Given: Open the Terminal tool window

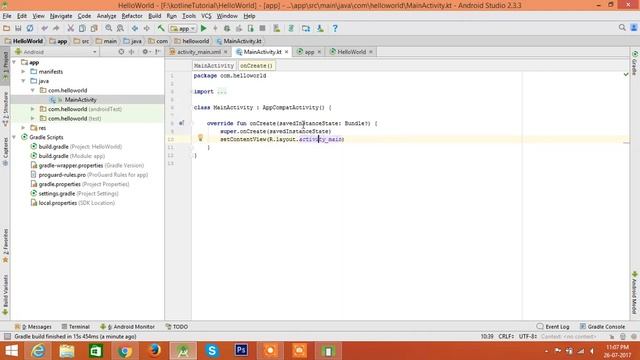Looking at the screenshot, I should tap(76, 327).
